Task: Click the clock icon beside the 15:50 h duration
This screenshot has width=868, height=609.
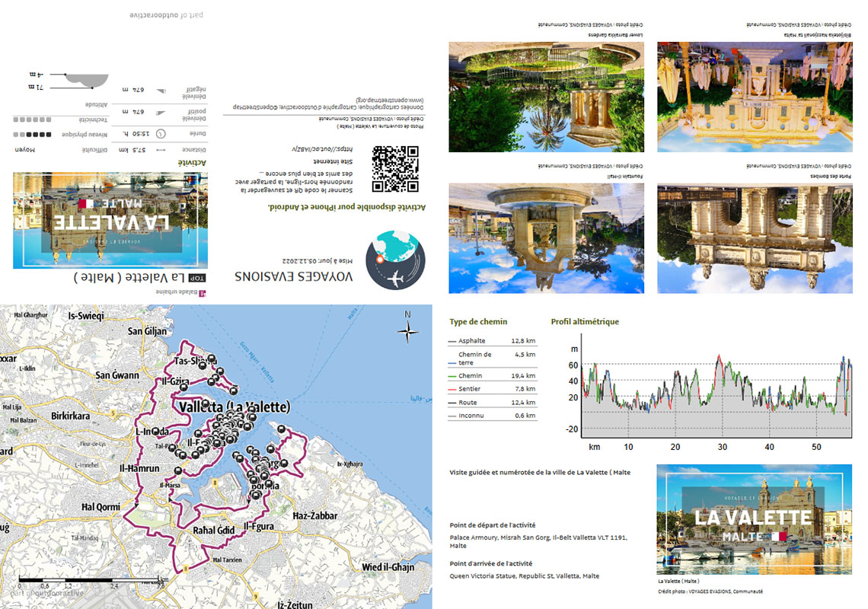Action: (161, 133)
